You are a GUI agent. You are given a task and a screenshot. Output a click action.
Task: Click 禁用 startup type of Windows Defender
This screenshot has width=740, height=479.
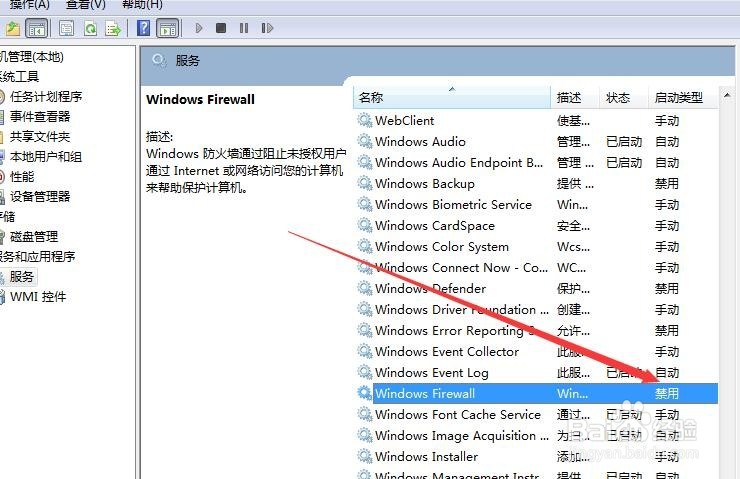click(x=666, y=288)
